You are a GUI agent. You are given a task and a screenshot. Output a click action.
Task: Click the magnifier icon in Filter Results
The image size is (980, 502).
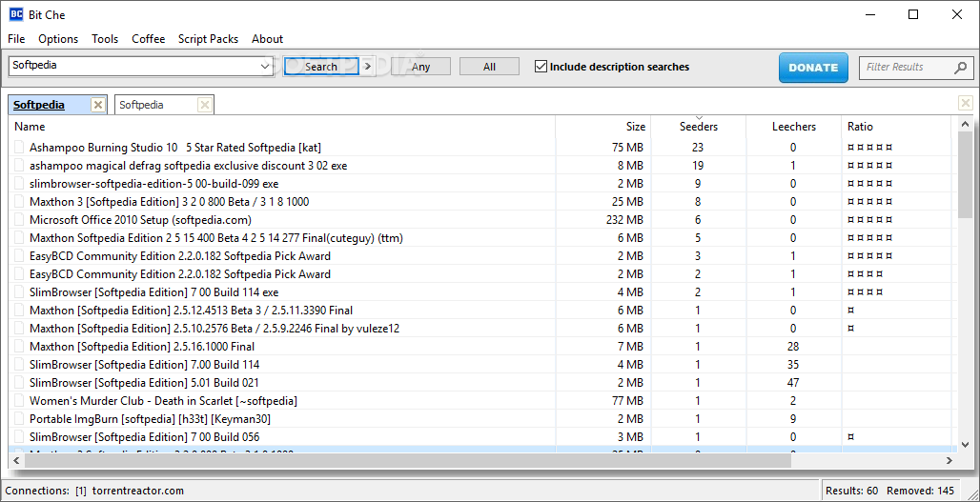coord(961,68)
